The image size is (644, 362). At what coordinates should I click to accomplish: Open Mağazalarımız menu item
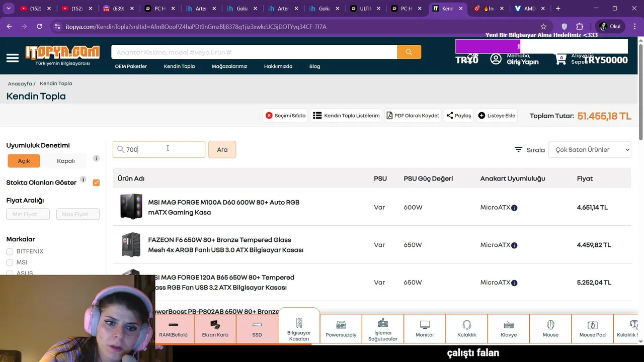pos(229,66)
